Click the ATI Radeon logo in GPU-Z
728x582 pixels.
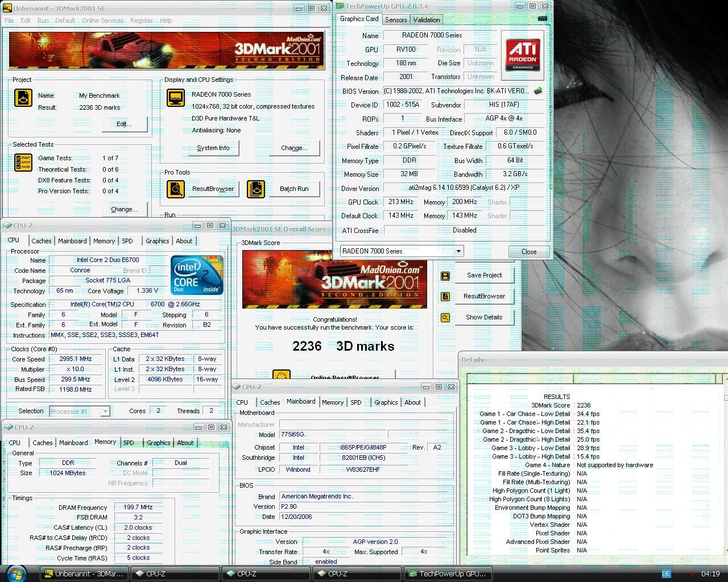point(523,55)
